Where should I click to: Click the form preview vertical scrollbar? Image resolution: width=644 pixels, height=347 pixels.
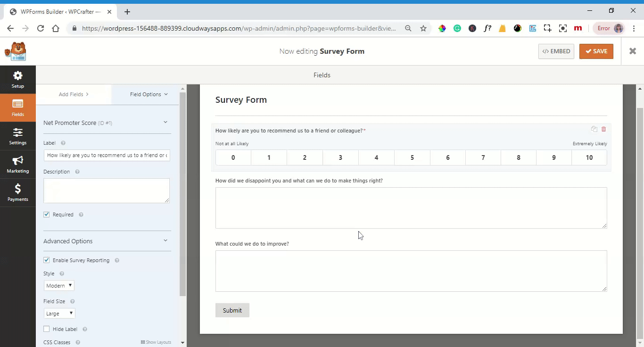[x=640, y=223]
